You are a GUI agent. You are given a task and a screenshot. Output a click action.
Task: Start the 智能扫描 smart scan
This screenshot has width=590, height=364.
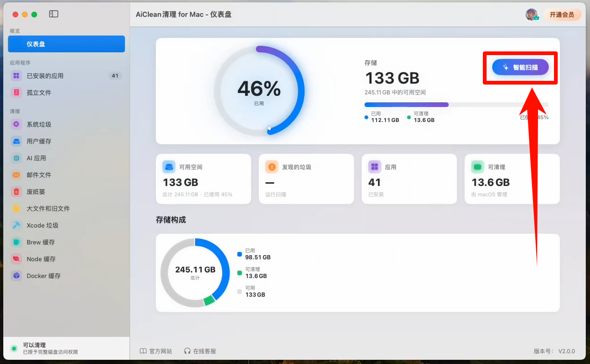pyautogui.click(x=520, y=67)
